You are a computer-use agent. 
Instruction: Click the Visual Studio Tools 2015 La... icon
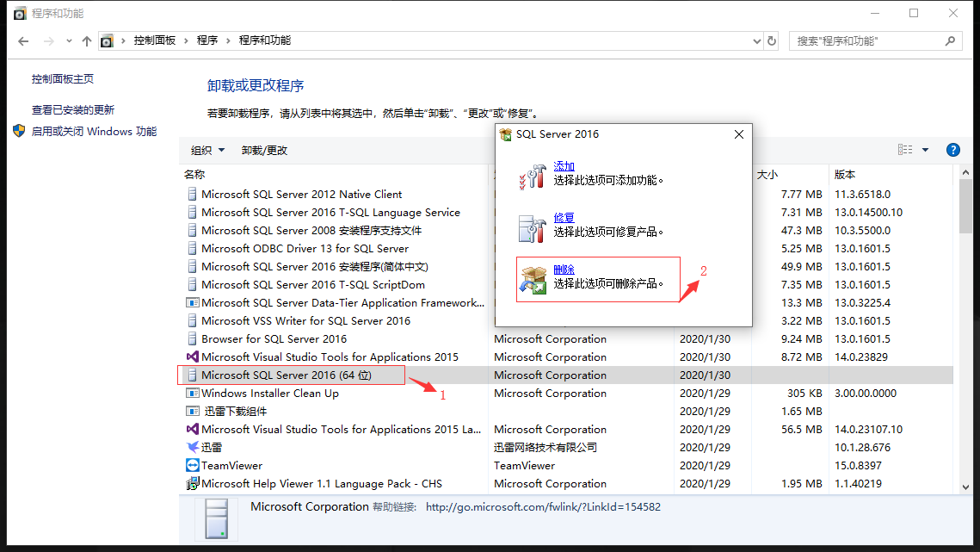(193, 430)
